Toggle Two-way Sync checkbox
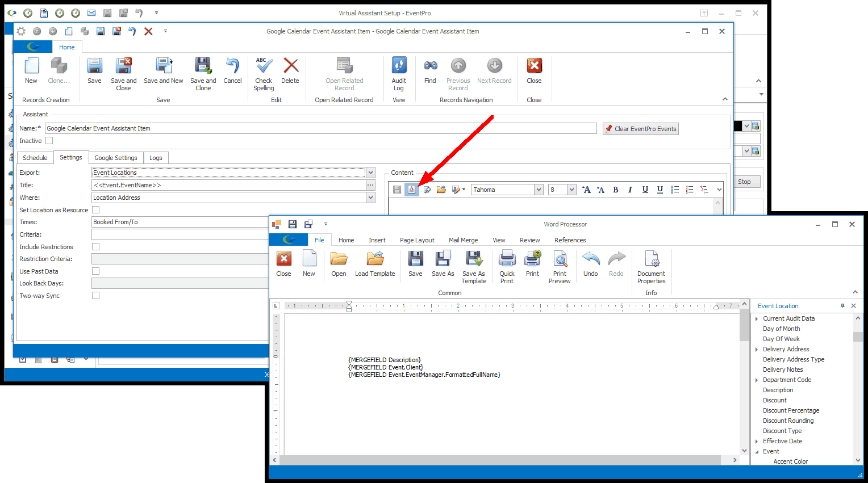This screenshot has width=868, height=483. pyautogui.click(x=96, y=296)
